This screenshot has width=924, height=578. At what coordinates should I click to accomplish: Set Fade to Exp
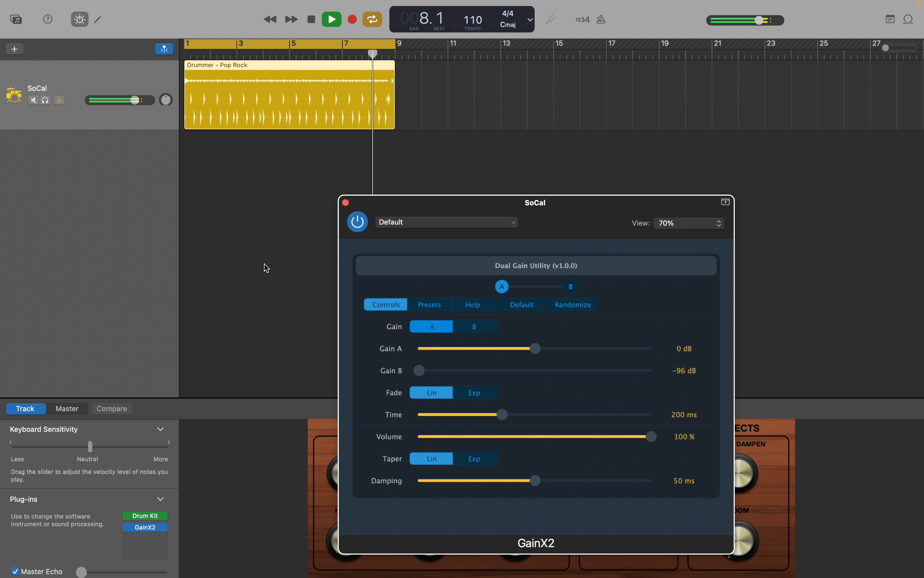point(475,393)
